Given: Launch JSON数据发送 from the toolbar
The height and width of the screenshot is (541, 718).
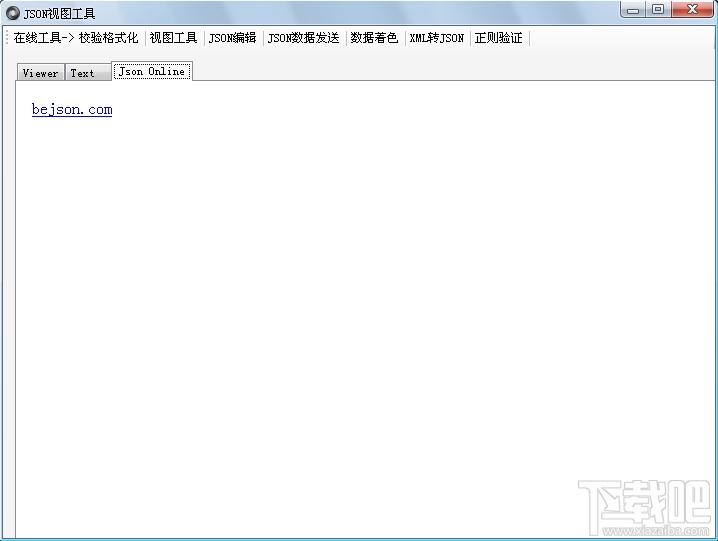Looking at the screenshot, I should pos(303,38).
